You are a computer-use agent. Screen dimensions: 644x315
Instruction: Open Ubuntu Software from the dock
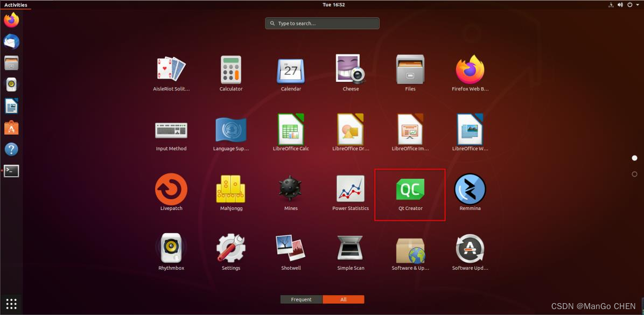tap(11, 128)
